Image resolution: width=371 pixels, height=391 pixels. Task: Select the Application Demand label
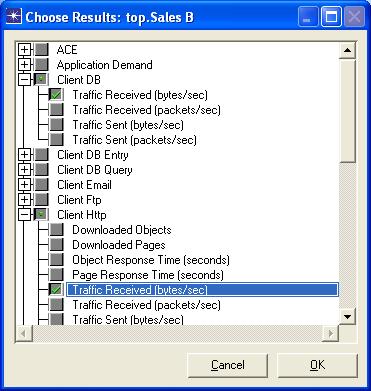coord(105,65)
